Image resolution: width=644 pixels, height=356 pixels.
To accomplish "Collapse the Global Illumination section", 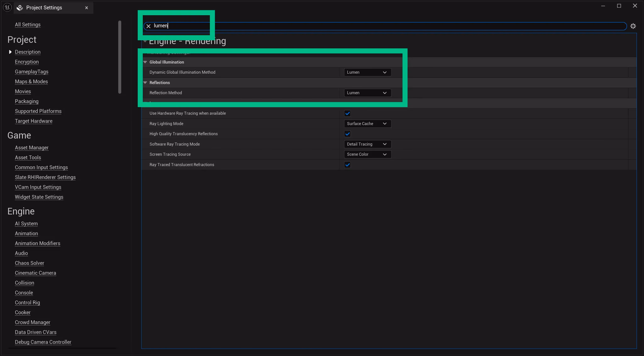I will [145, 62].
